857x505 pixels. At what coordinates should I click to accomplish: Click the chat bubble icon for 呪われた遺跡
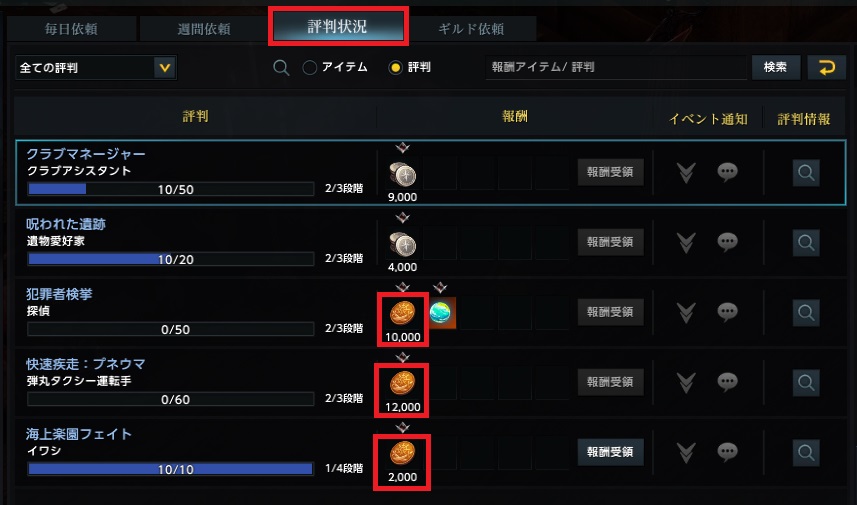tap(727, 242)
